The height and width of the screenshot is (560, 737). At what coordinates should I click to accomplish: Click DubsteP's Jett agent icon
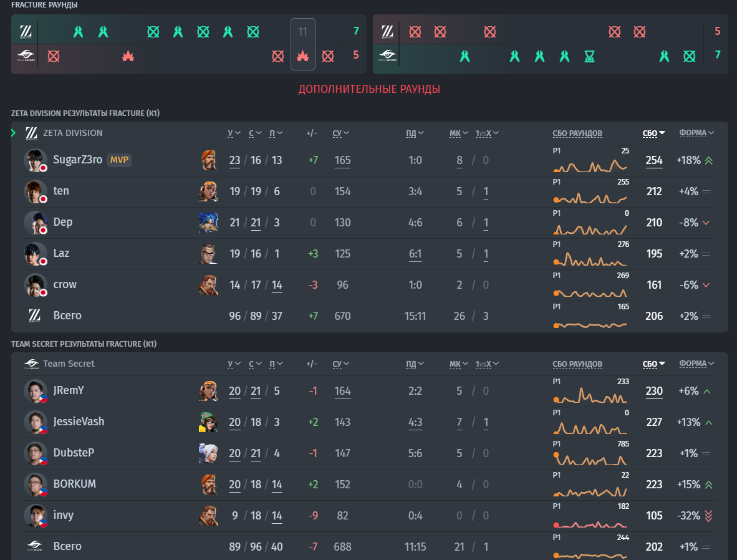(x=208, y=453)
